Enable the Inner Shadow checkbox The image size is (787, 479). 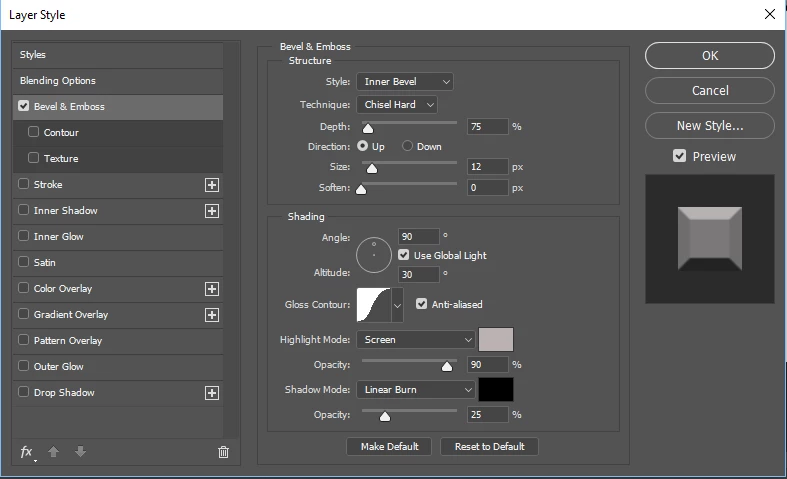pyautogui.click(x=23, y=210)
